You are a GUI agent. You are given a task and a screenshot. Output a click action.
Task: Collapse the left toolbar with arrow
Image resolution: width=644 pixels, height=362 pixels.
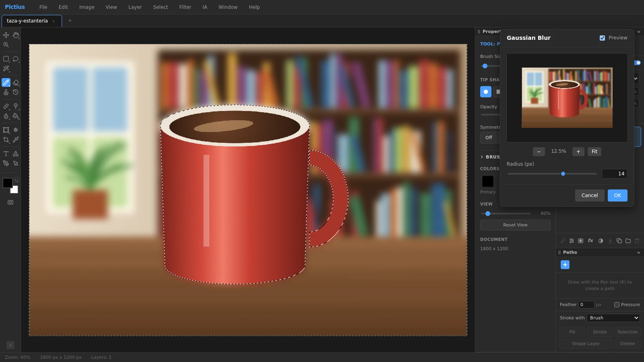click(x=10, y=345)
